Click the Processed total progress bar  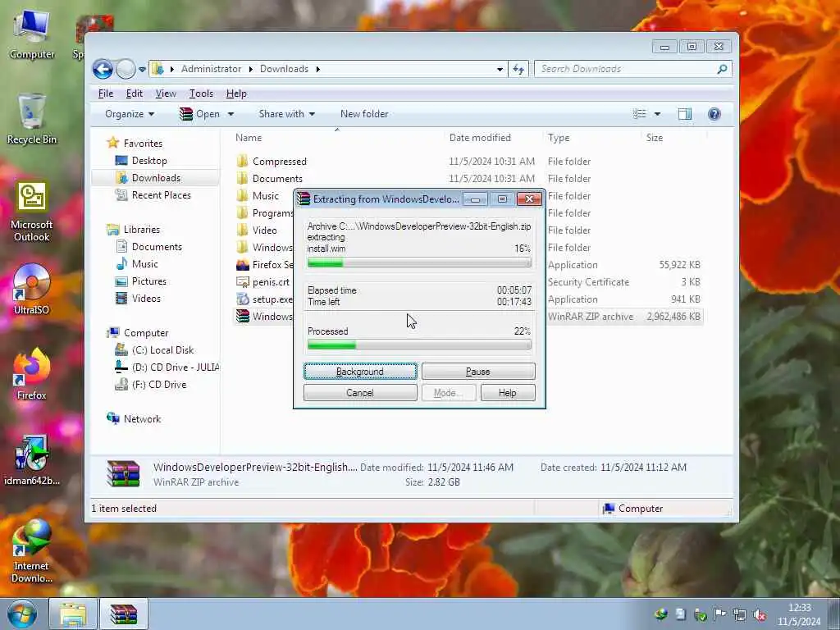click(419, 345)
